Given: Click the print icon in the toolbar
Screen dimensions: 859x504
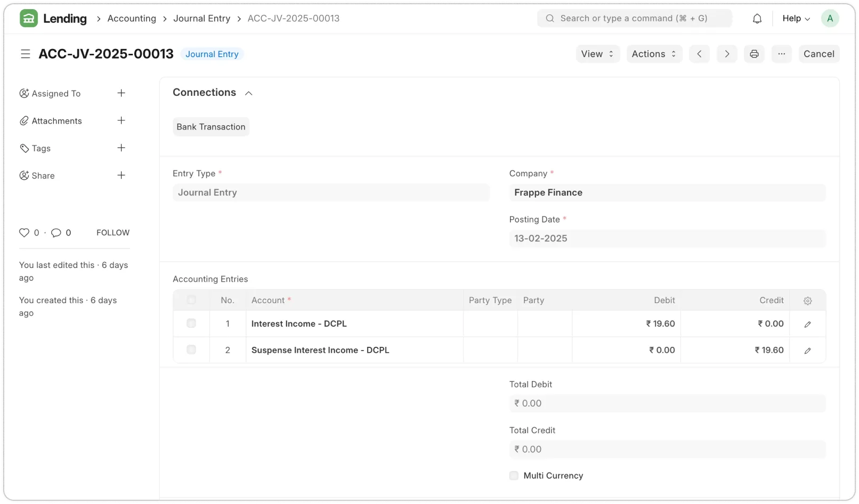Looking at the screenshot, I should pos(754,54).
